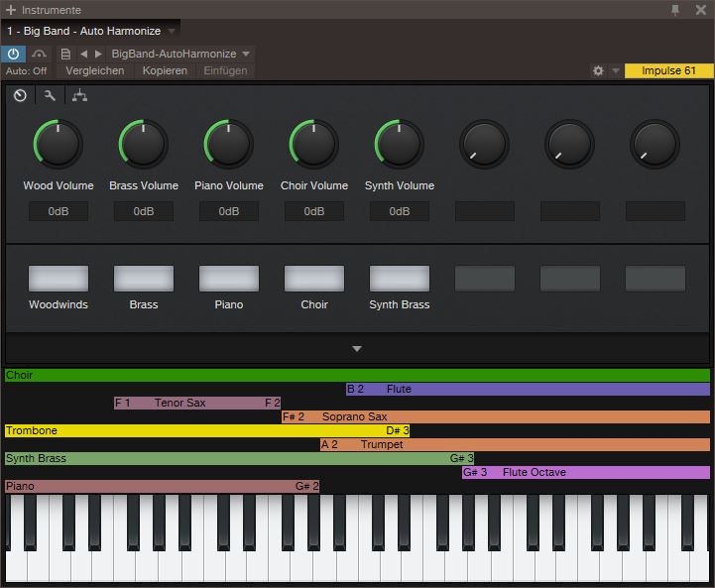Toggle the Auto: Off automation mode
Viewport: 715px width, 588px height.
26,71
